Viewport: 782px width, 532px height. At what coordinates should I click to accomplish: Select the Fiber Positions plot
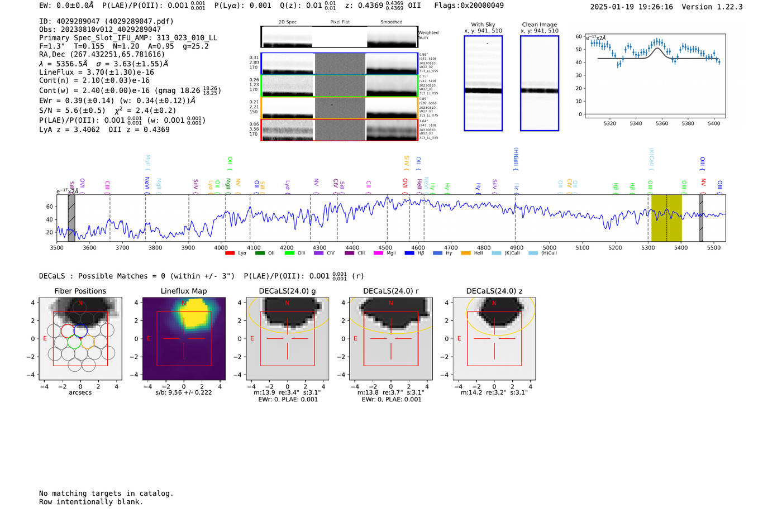(80, 338)
